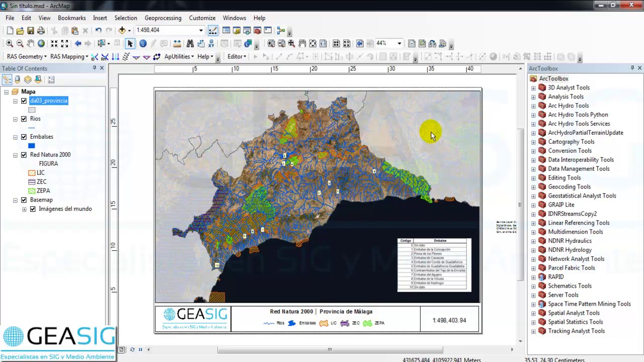Open the File menu
The width and height of the screenshot is (644, 362).
pos(10,18)
